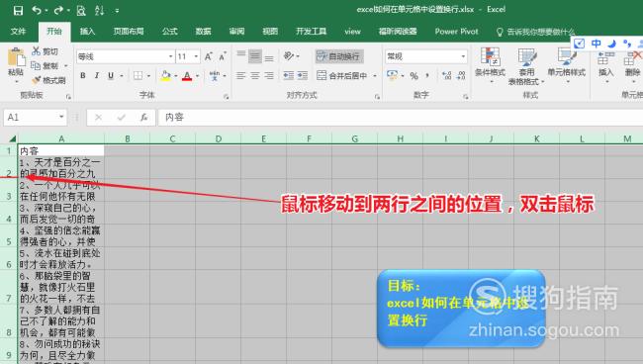Align cell text to the left
The width and height of the screenshot is (643, 364).
(x=241, y=75)
